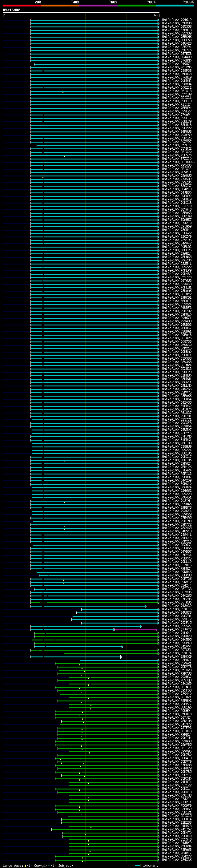Click label UniRef100_C9E2R2
Viewport: 197px width, 868px height.
coord(176,128)
